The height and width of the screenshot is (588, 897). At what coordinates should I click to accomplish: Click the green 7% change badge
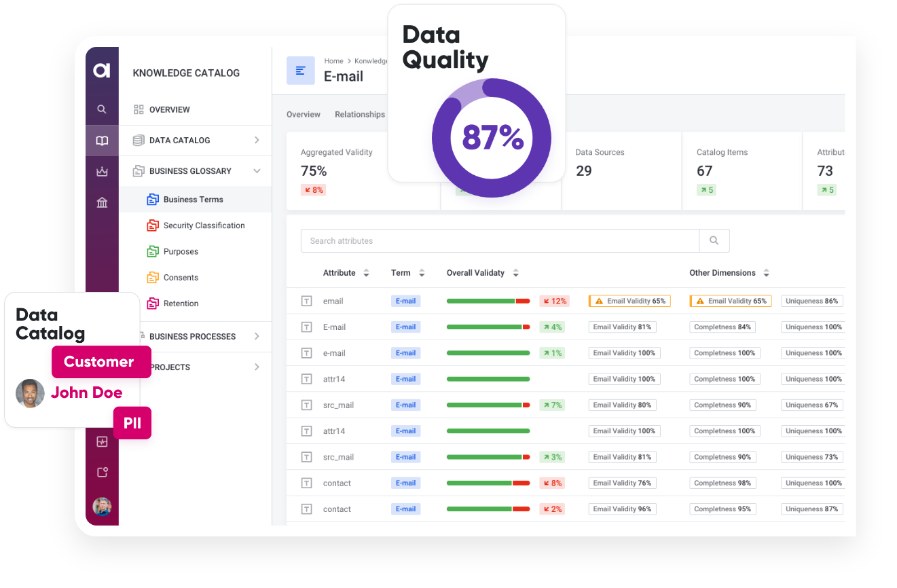click(553, 405)
